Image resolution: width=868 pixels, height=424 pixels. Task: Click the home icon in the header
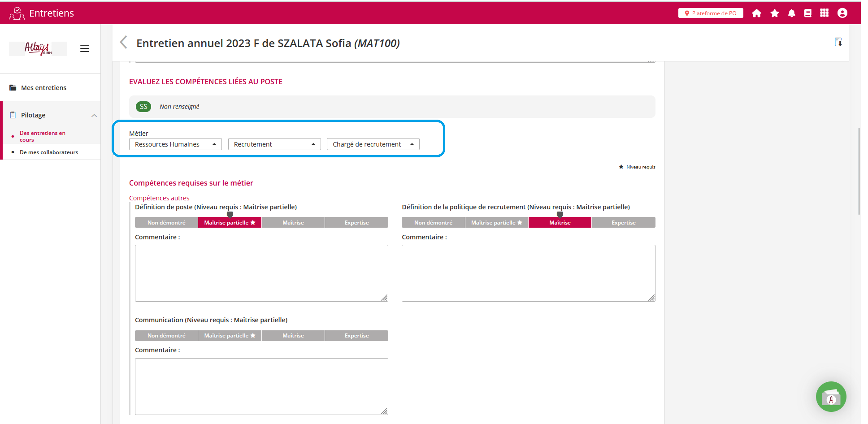click(x=756, y=13)
